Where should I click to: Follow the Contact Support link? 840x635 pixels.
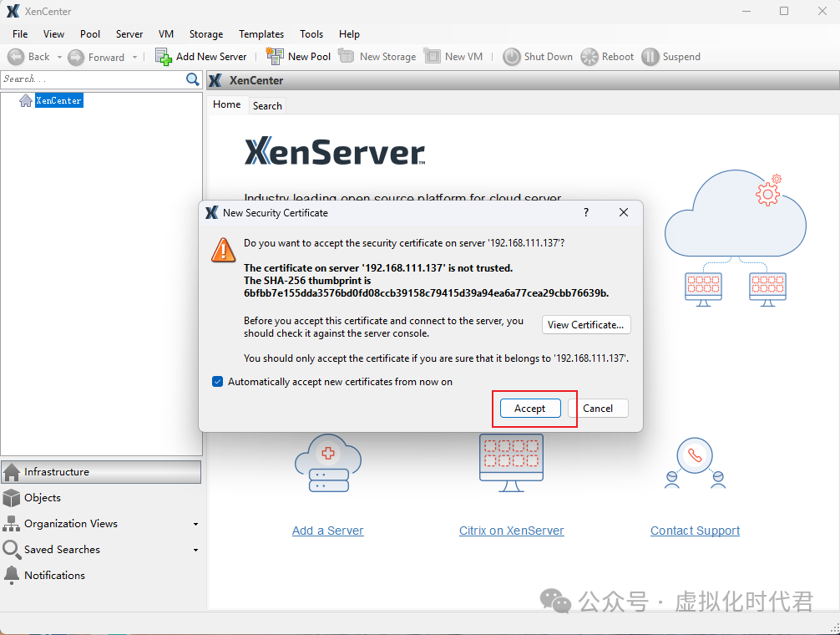[695, 531]
